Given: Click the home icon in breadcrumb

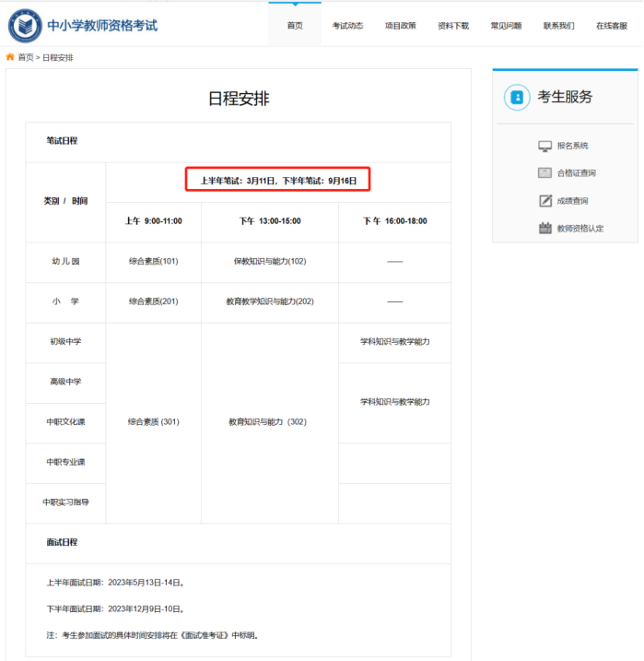Looking at the screenshot, I should [x=10, y=57].
